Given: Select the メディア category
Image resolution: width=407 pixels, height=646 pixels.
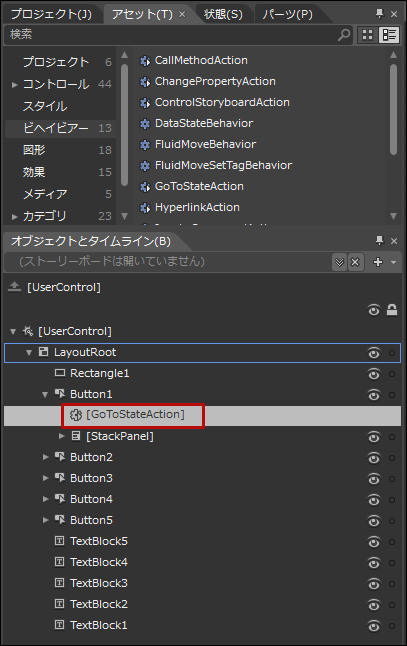Looking at the screenshot, I should (x=45, y=194).
